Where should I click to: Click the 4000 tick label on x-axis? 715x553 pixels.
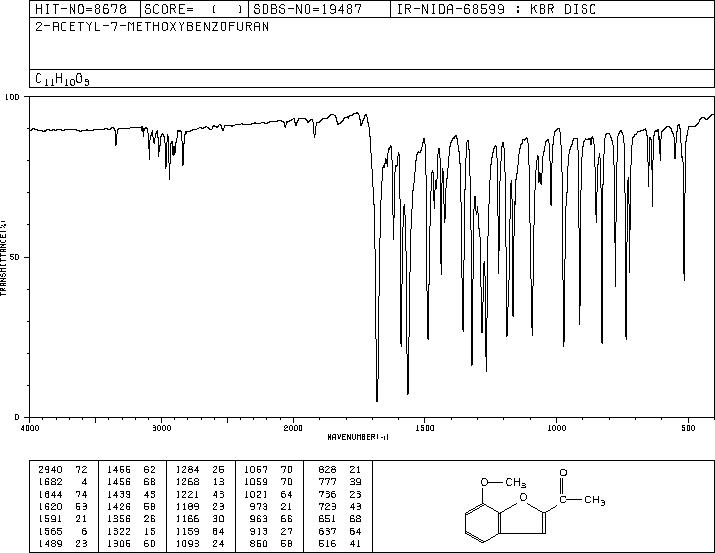[x=30, y=428]
